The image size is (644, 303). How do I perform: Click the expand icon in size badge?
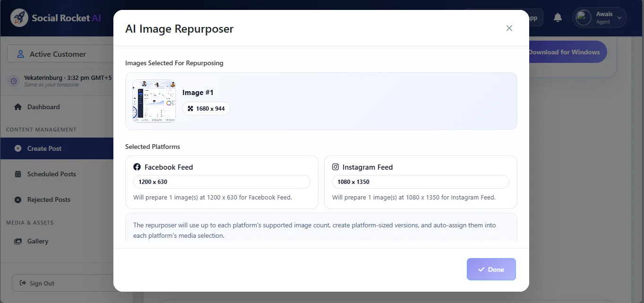coord(190,109)
